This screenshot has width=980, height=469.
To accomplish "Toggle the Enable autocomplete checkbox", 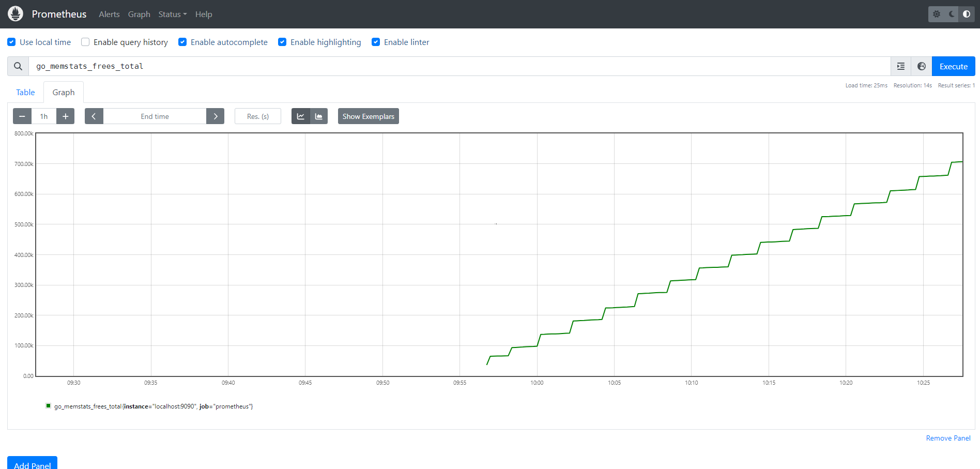I will 182,42.
